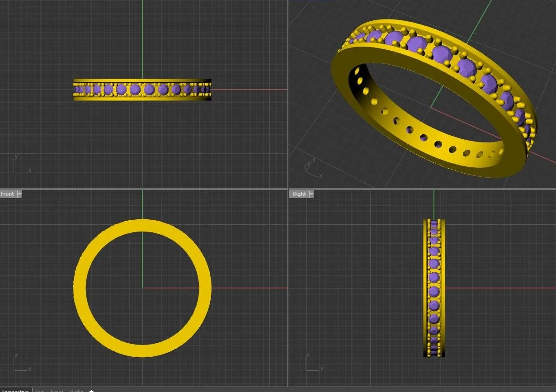This screenshot has height=392, width=556.
Task: Click the Right viewport title label
Action: coord(299,194)
